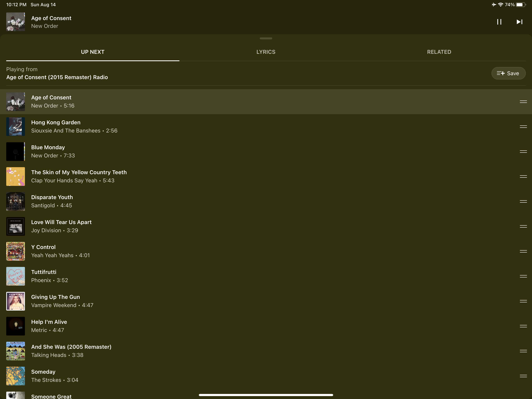Tap The Skin of My Yellow Country Teeth artwork

click(16, 176)
